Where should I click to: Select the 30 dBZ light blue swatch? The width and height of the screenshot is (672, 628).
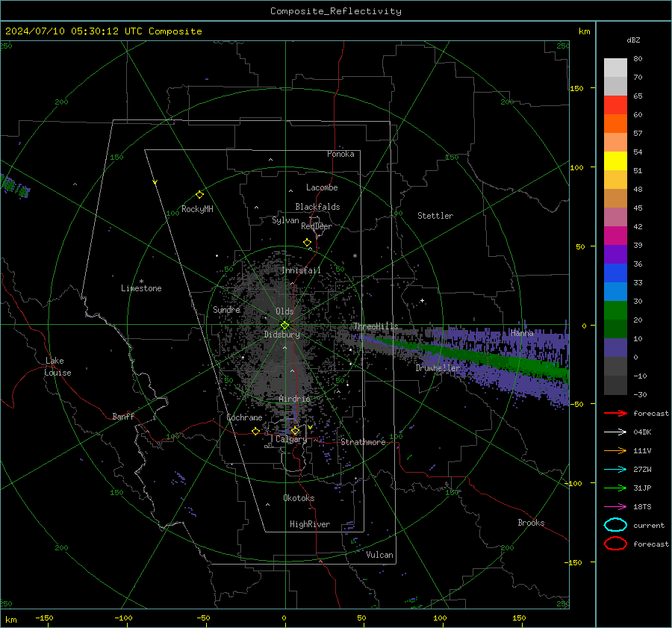pyautogui.click(x=615, y=292)
